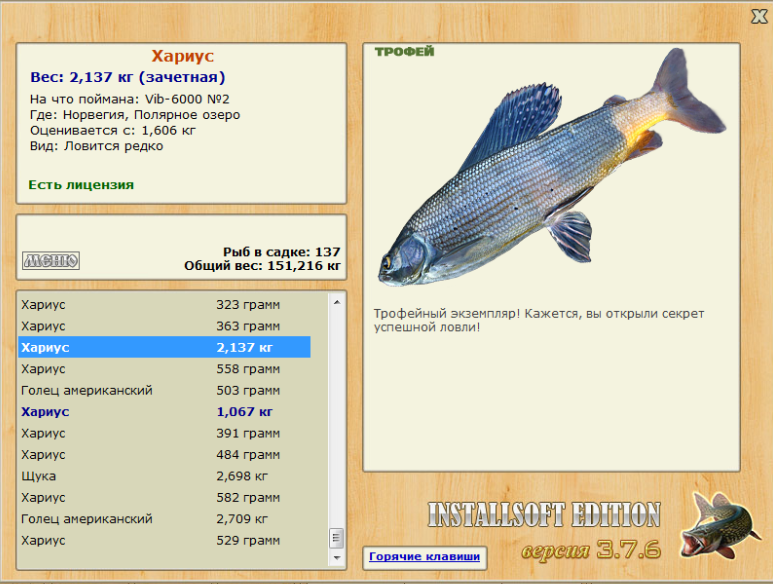The image size is (773, 584).
Task: Click the grayling trophy fish picture
Action: (x=551, y=168)
